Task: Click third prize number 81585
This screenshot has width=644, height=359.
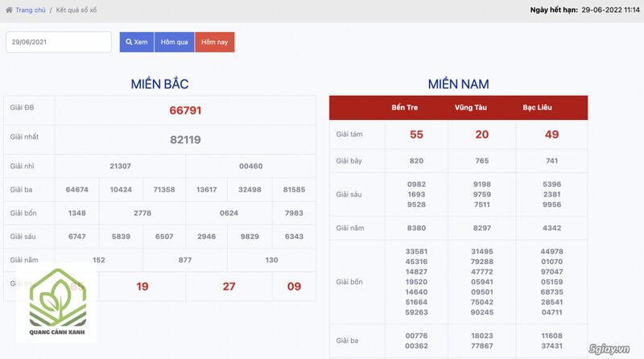Action: [x=294, y=189]
